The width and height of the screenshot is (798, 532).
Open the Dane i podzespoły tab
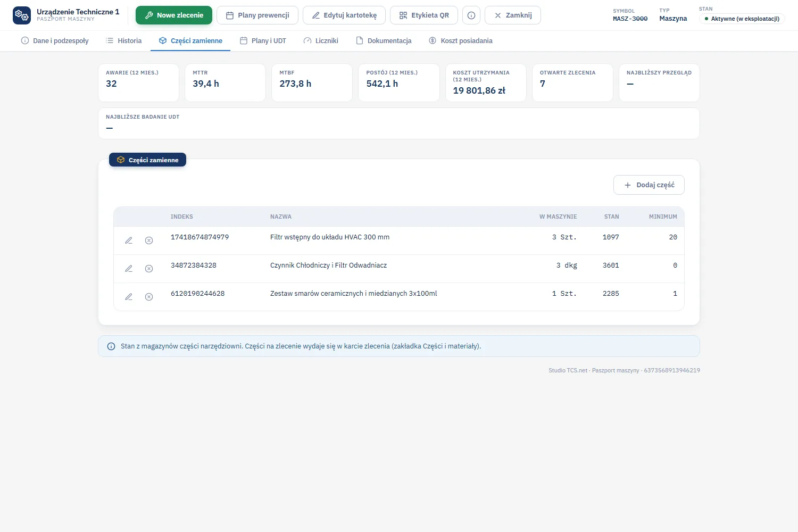coord(55,41)
